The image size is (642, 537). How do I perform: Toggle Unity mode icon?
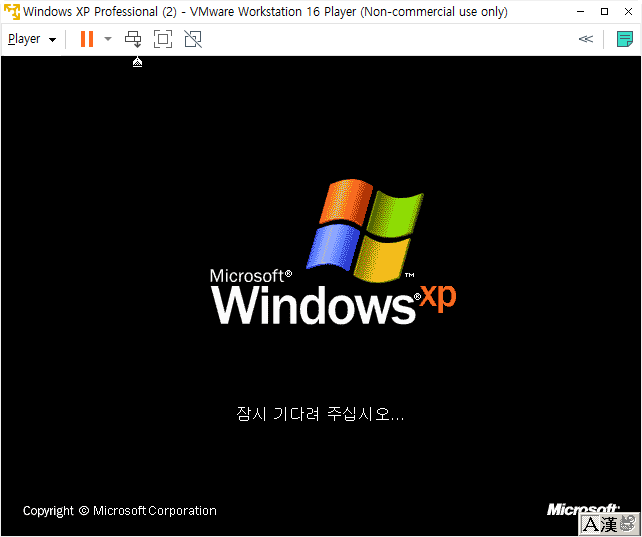pos(193,39)
